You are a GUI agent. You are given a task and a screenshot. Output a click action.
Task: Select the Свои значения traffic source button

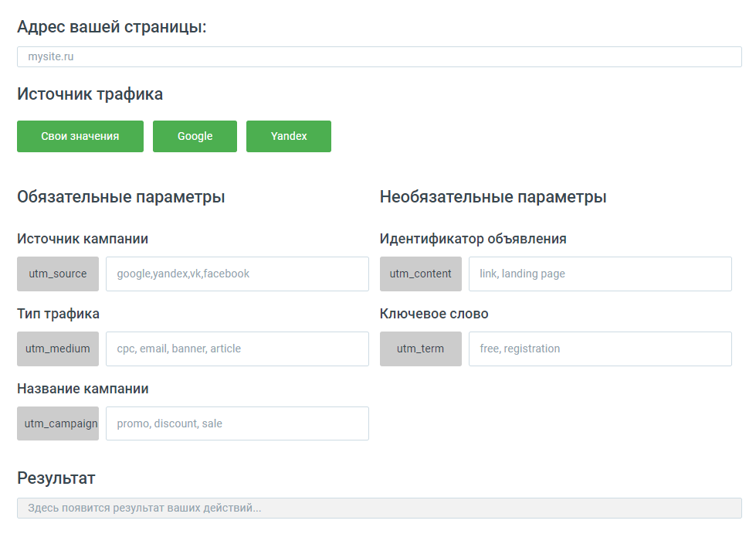[80, 136]
